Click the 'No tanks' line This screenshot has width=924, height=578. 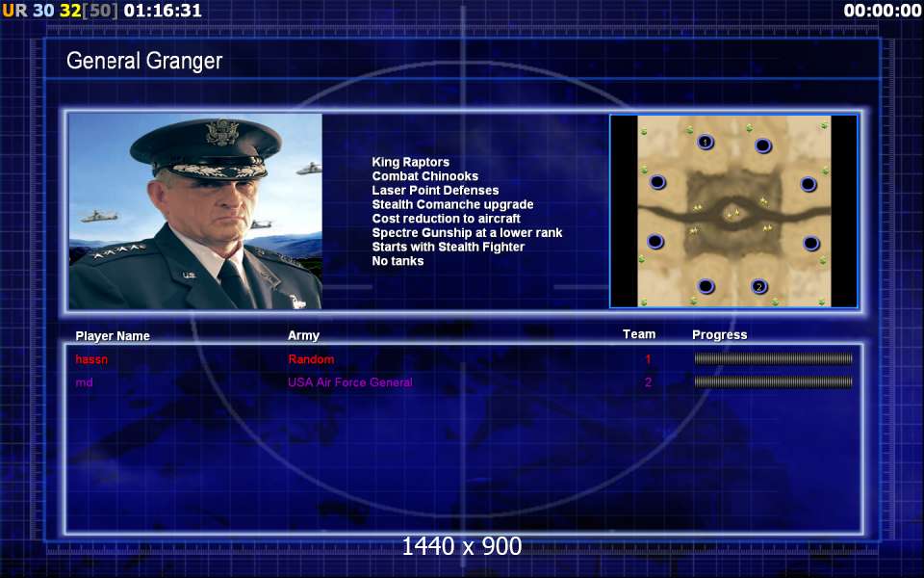tap(398, 261)
